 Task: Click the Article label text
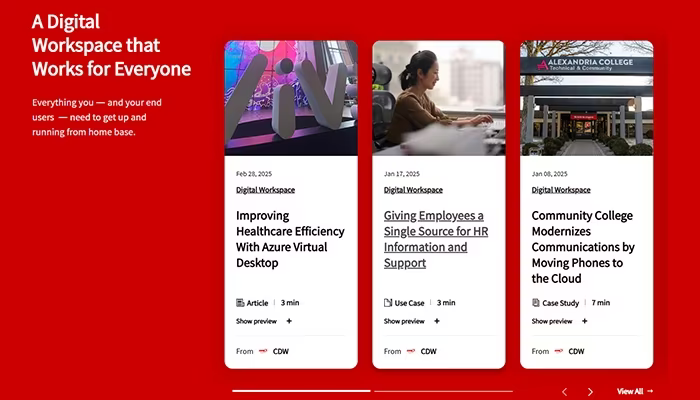pos(257,303)
